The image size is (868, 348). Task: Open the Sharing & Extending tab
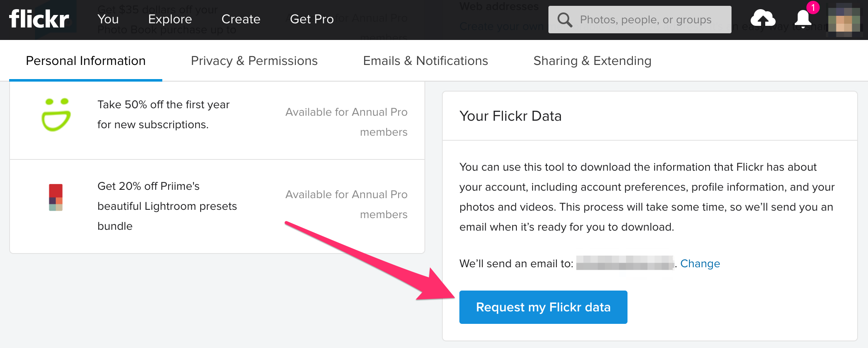coord(592,61)
